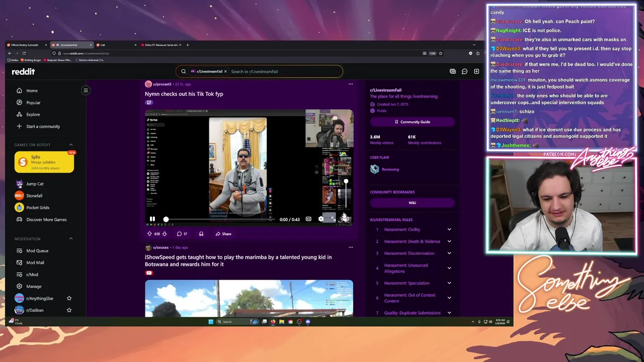Downvote the Nymn Tik Tok post

point(165,234)
